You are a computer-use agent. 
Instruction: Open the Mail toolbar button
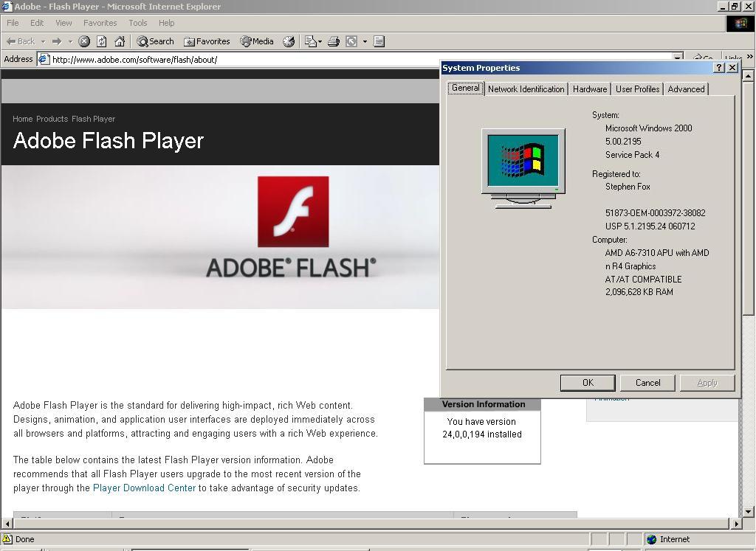310,41
